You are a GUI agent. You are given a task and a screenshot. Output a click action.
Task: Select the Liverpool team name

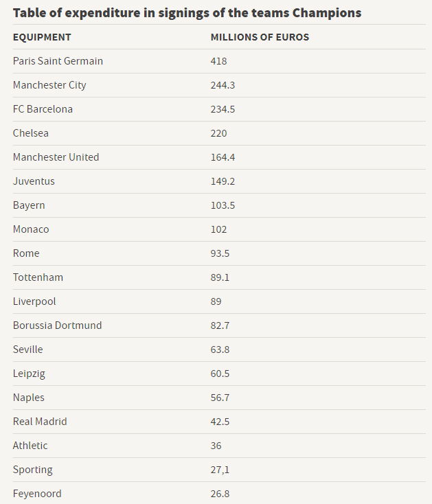point(34,301)
